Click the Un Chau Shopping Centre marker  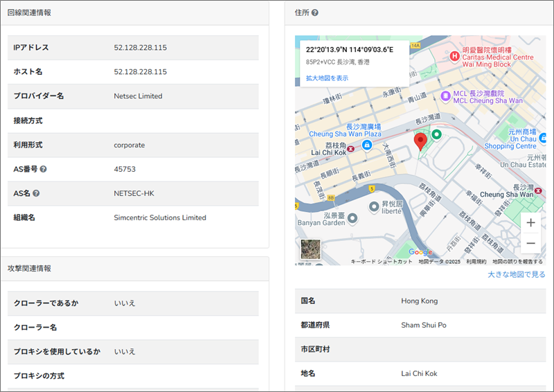pyautogui.click(x=543, y=139)
